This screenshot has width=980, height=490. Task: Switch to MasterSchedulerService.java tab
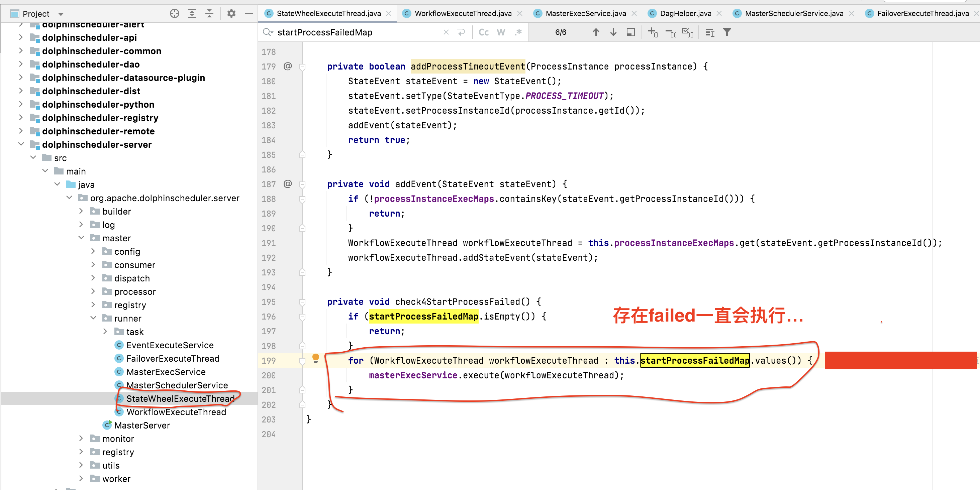(x=794, y=13)
